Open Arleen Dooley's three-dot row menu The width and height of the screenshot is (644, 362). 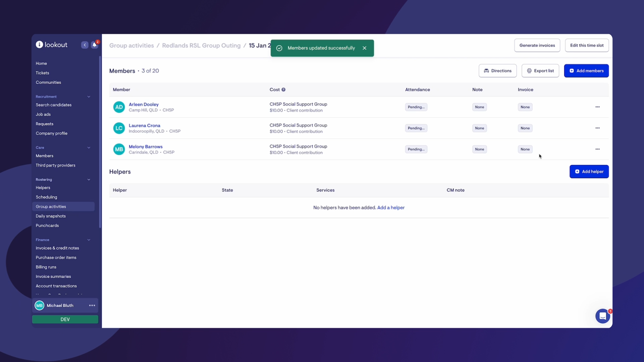pos(597,107)
